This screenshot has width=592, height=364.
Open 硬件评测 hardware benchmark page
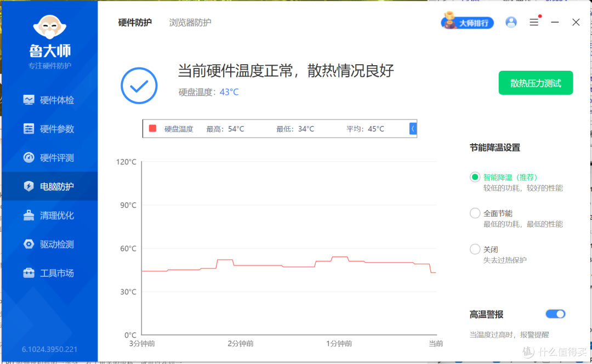49,157
